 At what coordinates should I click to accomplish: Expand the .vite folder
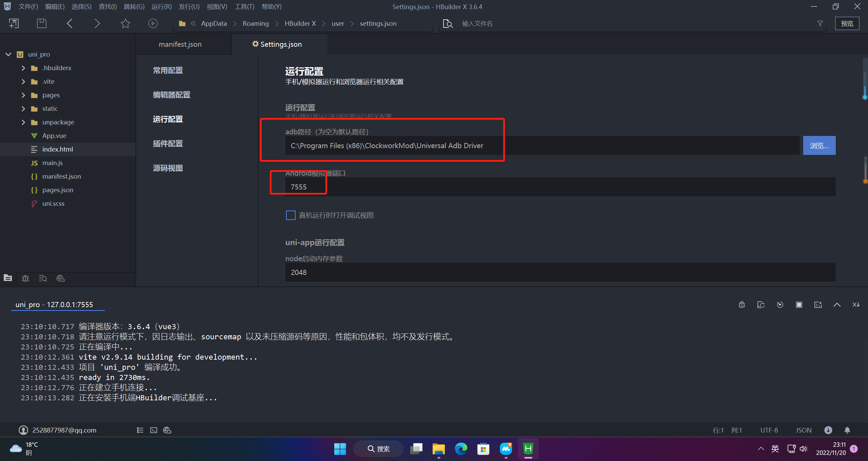tap(23, 81)
